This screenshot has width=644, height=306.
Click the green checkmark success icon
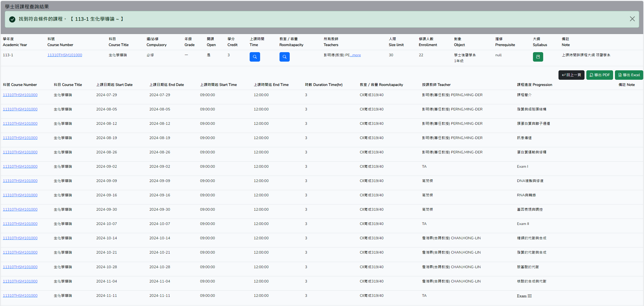tap(12, 19)
